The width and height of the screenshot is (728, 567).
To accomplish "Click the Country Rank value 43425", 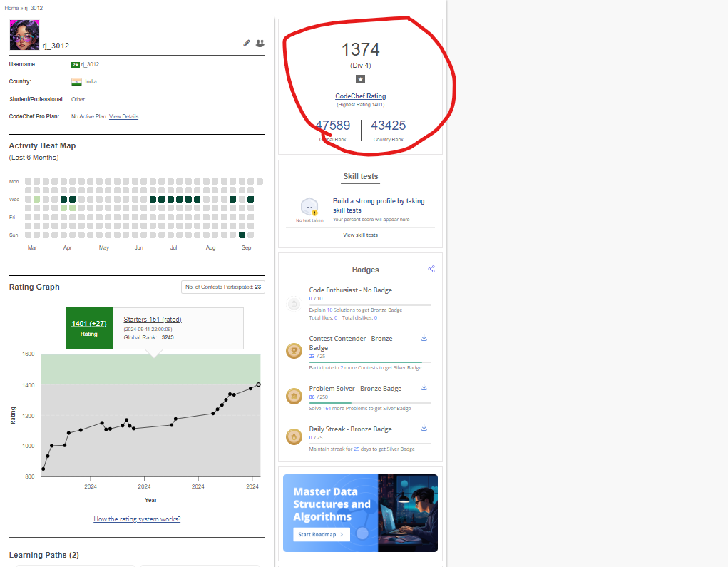I will coord(388,126).
